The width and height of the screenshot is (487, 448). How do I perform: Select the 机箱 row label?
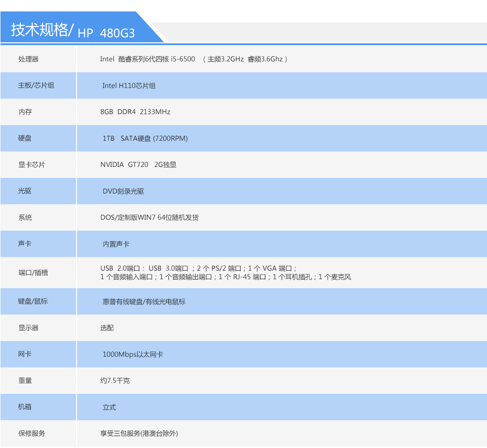(25, 407)
